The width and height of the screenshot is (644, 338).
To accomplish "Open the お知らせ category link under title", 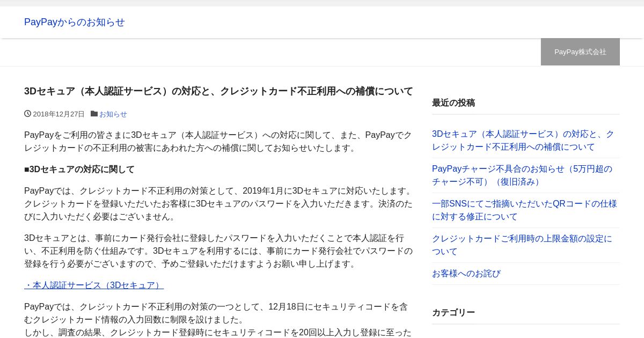I will [x=113, y=114].
